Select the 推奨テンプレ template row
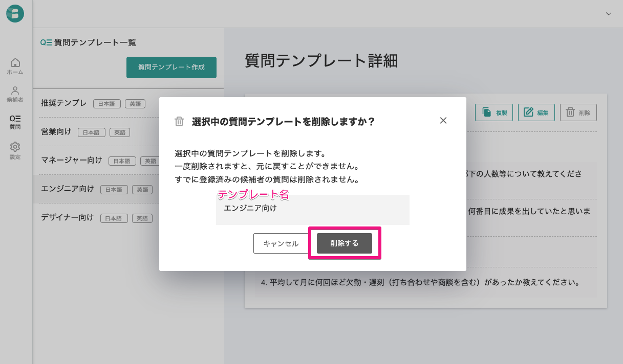 [128, 103]
